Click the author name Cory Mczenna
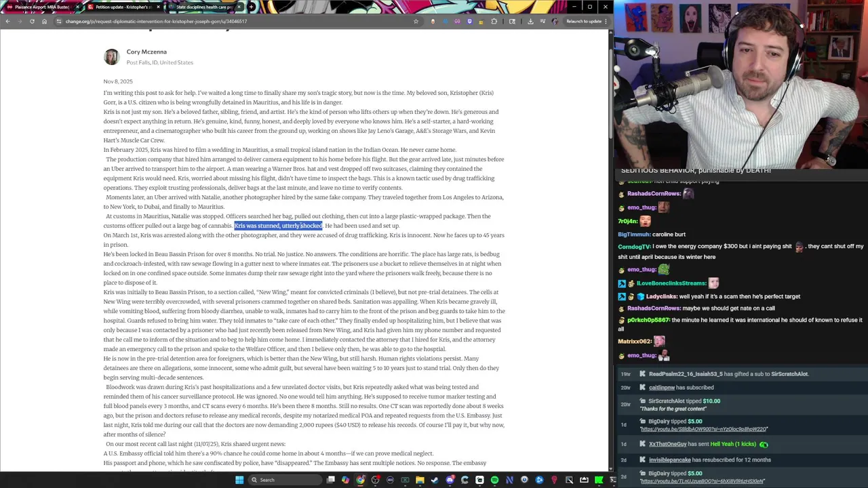This screenshot has width=868, height=488. (146, 52)
